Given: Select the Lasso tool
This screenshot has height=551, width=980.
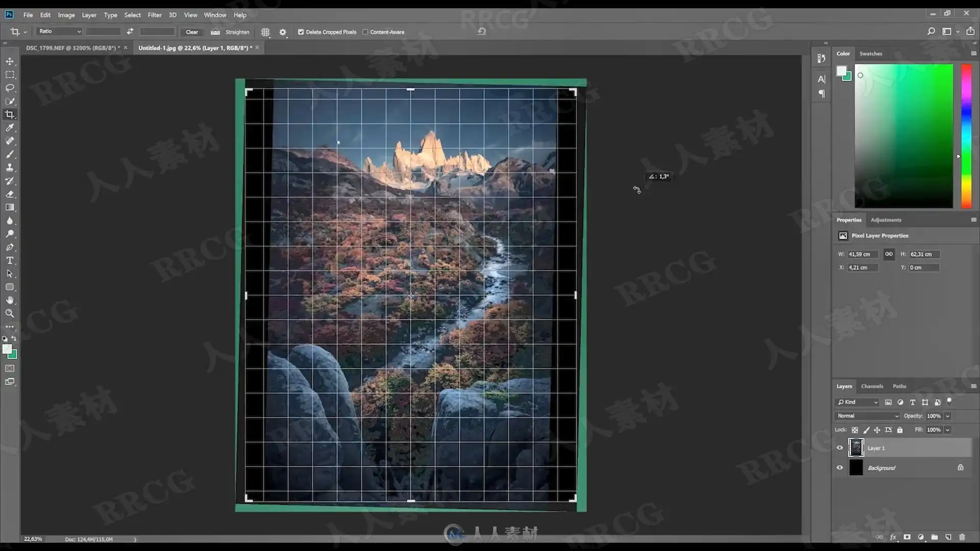Looking at the screenshot, I should [10, 88].
